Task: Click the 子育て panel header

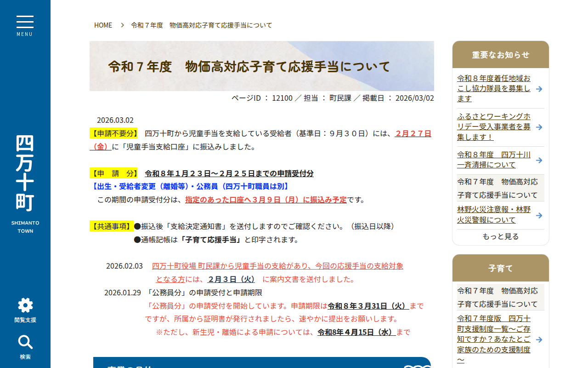Action: point(500,268)
